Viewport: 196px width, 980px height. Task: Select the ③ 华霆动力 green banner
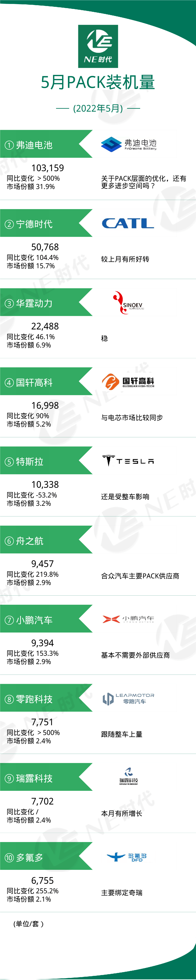click(46, 302)
